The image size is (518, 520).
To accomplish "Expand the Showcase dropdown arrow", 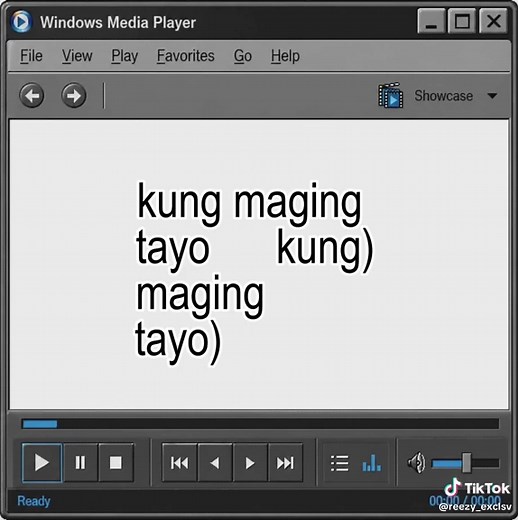I will coord(492,96).
